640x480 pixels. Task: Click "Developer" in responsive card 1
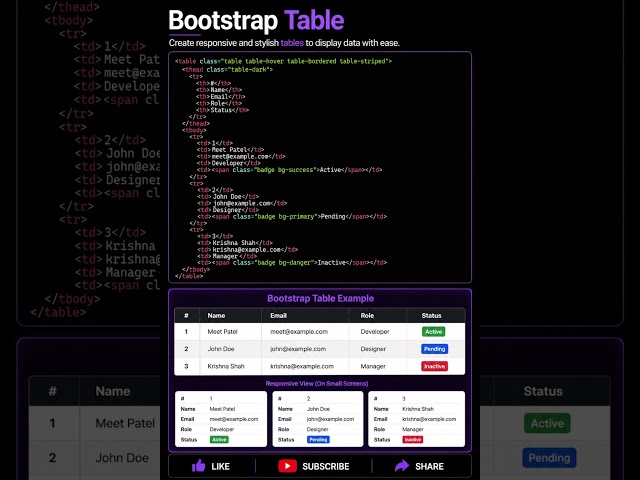(x=222, y=429)
